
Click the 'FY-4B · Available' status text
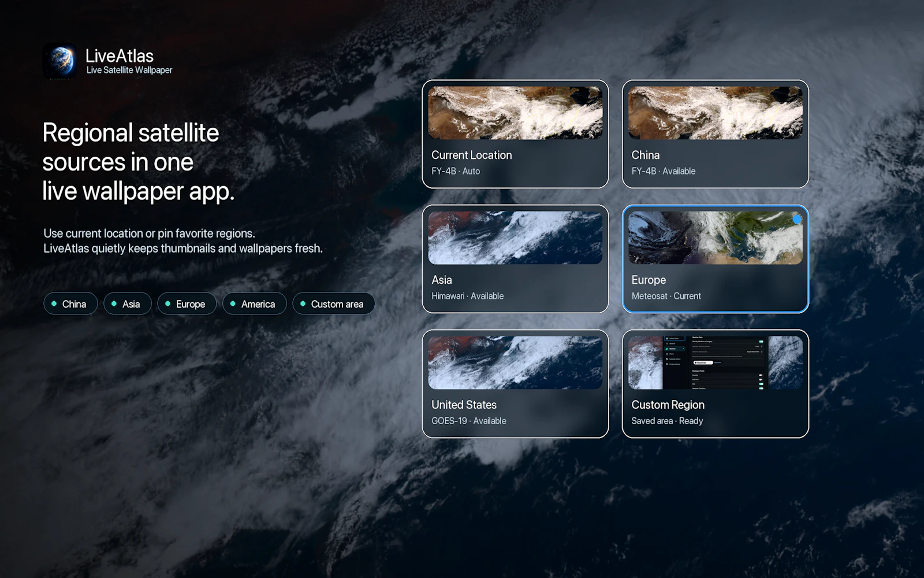click(x=663, y=171)
